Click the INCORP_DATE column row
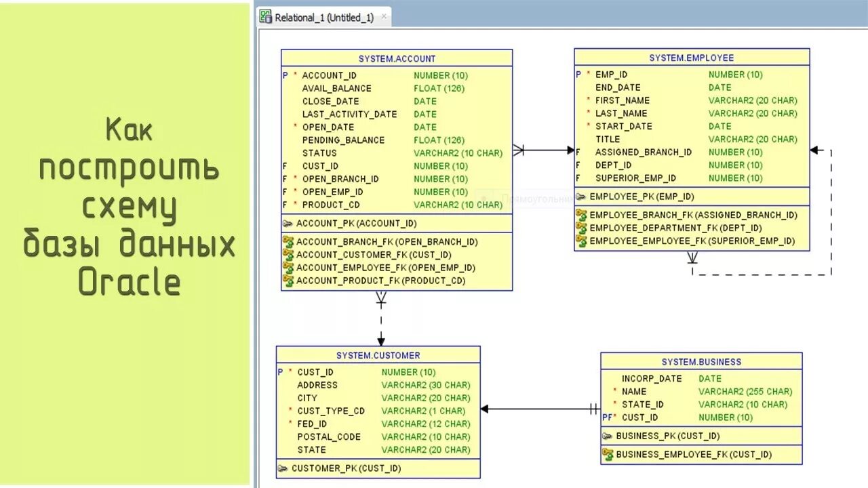Image resolution: width=868 pixels, height=488 pixels. (x=701, y=378)
